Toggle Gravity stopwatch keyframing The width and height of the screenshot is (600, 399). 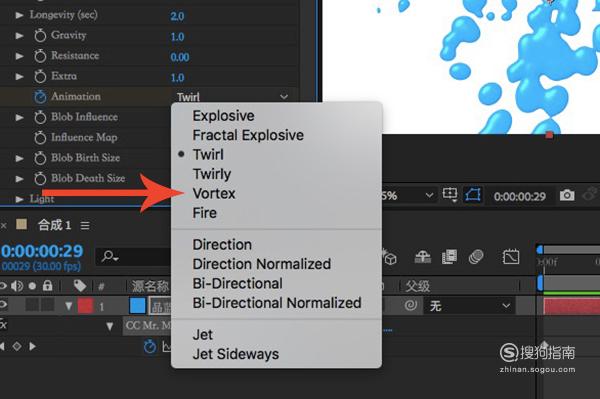coord(40,36)
